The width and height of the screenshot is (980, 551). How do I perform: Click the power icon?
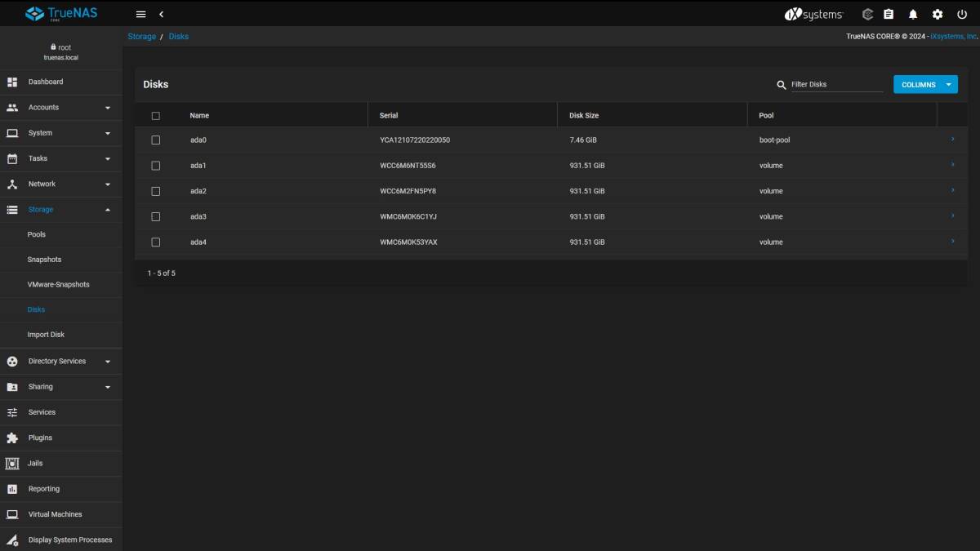tap(962, 15)
